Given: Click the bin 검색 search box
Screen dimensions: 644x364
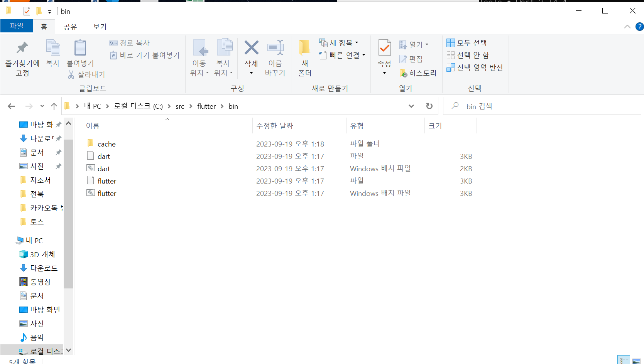Looking at the screenshot, I should (542, 106).
